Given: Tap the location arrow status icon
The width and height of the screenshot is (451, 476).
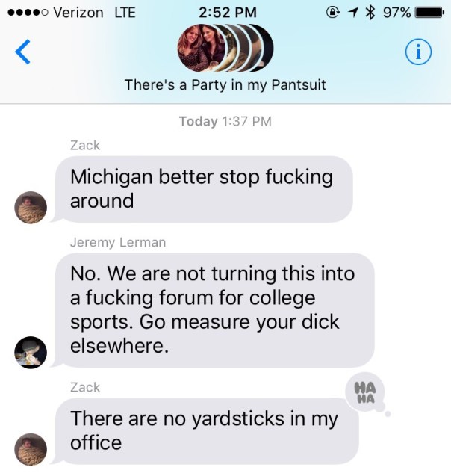Looking at the screenshot, I should [352, 13].
